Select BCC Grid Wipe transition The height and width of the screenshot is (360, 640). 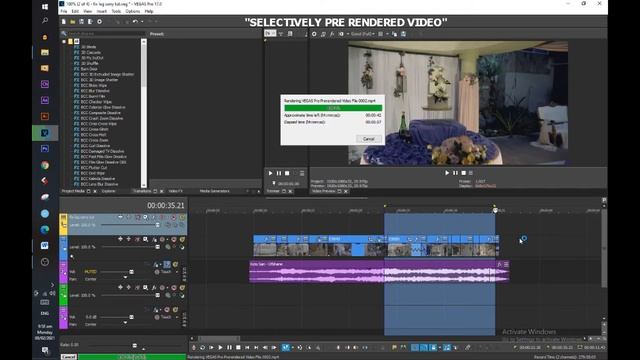pyautogui.click(x=93, y=173)
